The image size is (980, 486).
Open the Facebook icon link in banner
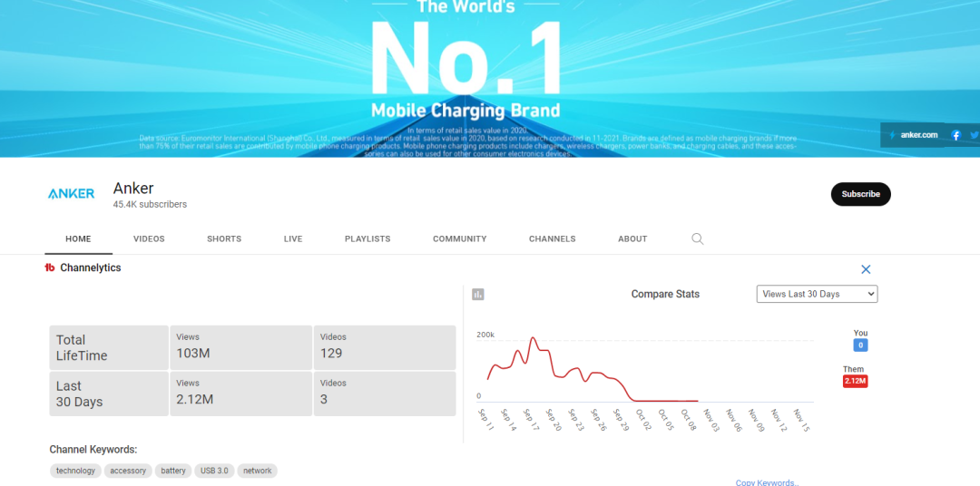(x=955, y=135)
